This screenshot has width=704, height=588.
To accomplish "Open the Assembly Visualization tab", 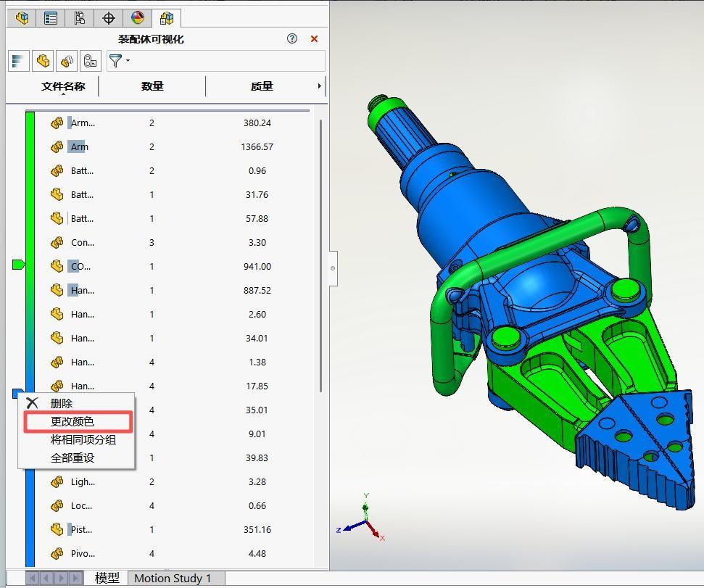I will pyautogui.click(x=167, y=18).
